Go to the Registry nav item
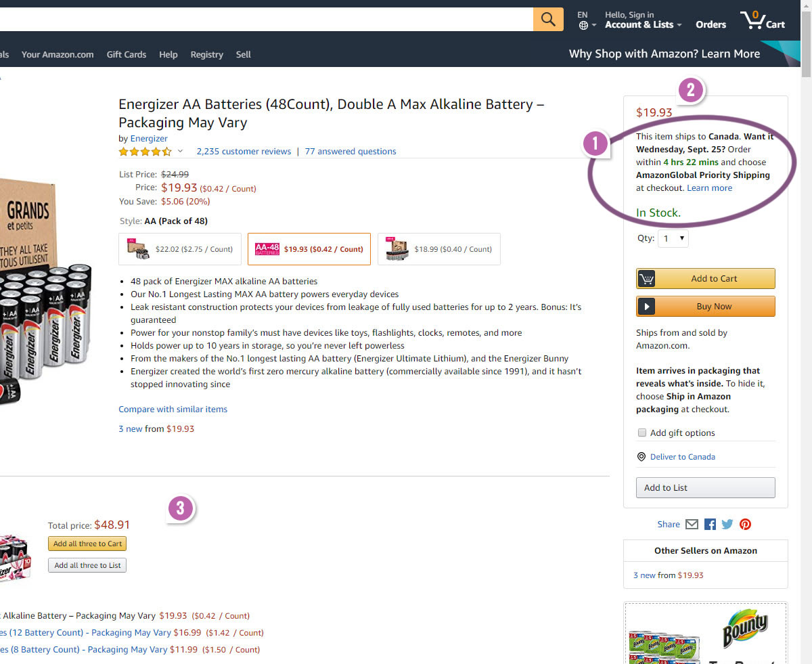Image resolution: width=812 pixels, height=664 pixels. (206, 55)
